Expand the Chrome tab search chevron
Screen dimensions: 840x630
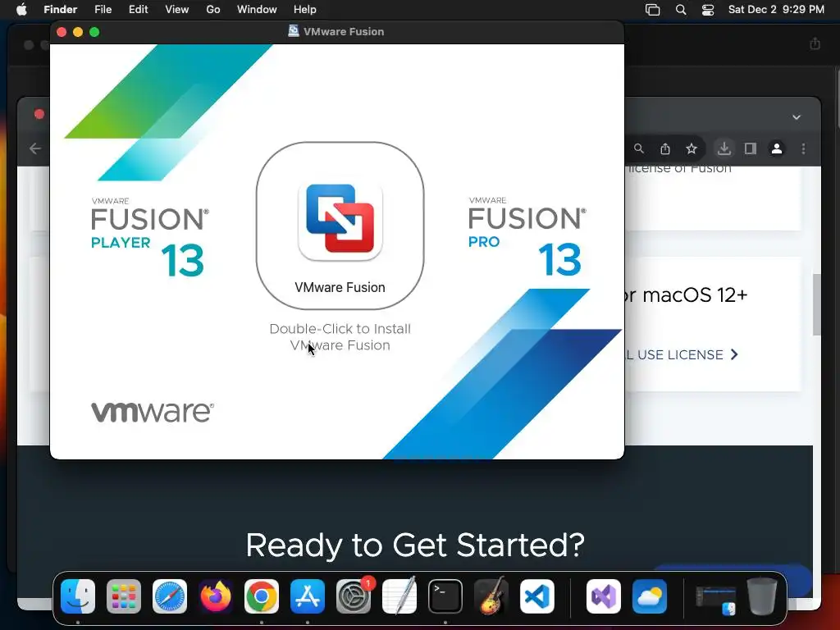click(x=797, y=117)
